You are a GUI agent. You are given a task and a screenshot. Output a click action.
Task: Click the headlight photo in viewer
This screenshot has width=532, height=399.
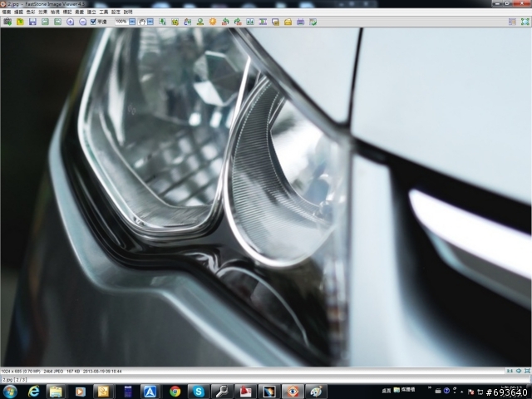(x=266, y=195)
